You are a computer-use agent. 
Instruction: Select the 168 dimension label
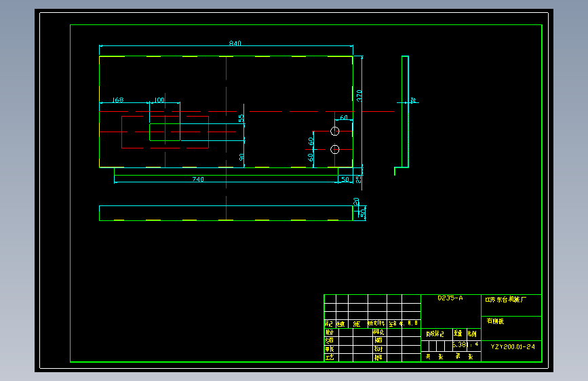coord(118,100)
